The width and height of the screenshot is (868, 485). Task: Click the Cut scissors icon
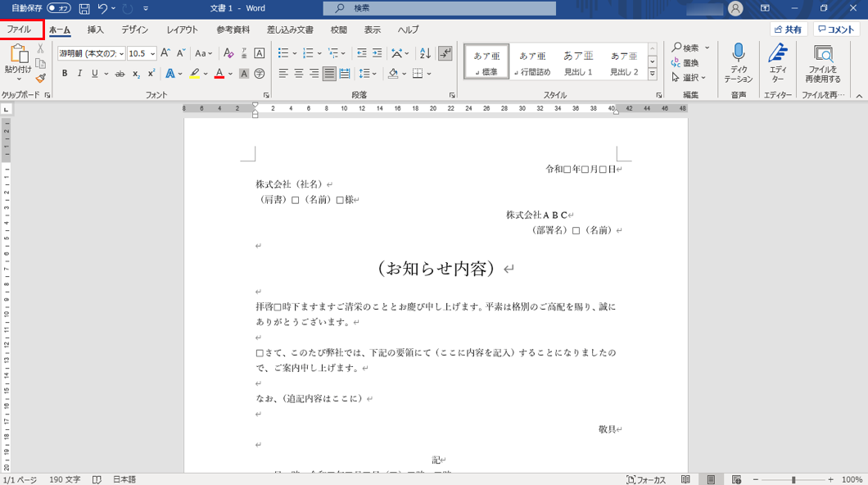(40, 48)
